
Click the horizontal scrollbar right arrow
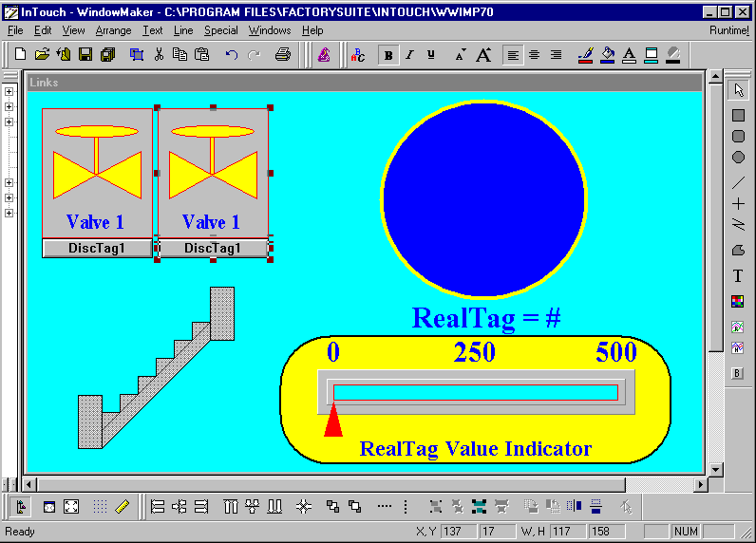701,484
